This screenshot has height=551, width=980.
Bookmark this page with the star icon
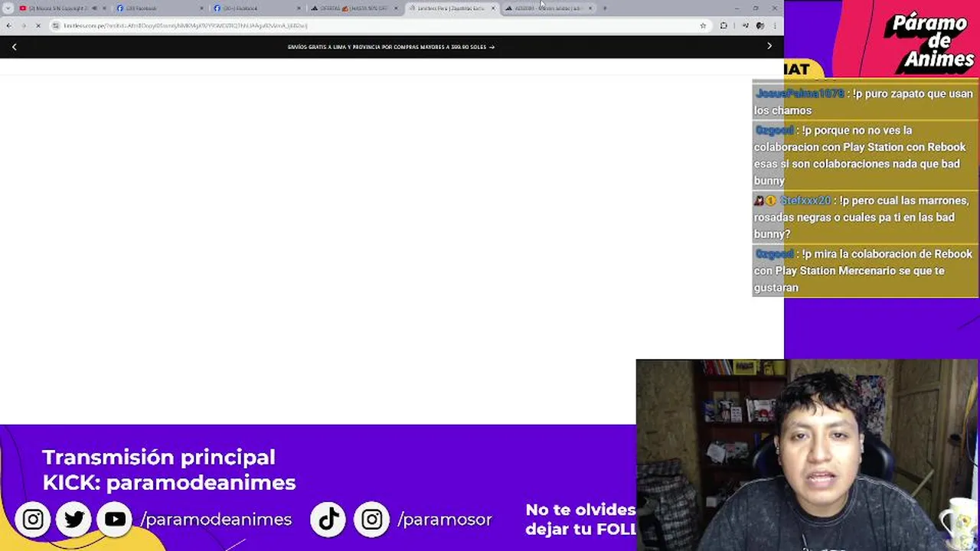(703, 25)
